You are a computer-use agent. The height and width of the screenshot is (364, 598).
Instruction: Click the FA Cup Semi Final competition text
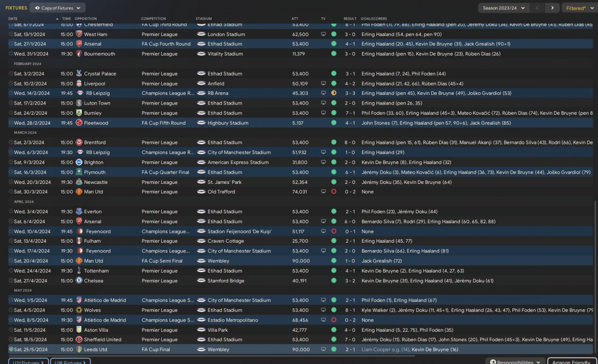pyautogui.click(x=162, y=261)
